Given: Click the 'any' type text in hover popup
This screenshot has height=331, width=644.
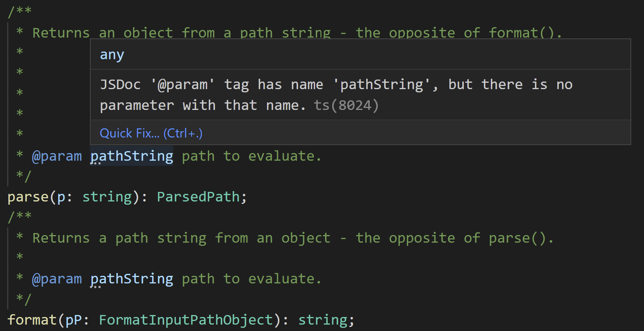Looking at the screenshot, I should (112, 55).
